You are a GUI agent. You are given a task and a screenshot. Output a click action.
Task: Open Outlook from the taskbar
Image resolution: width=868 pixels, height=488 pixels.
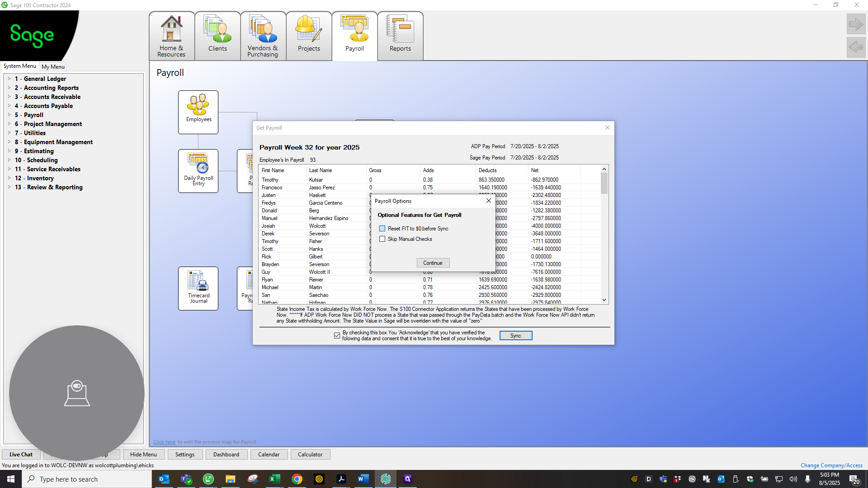pyautogui.click(x=164, y=479)
